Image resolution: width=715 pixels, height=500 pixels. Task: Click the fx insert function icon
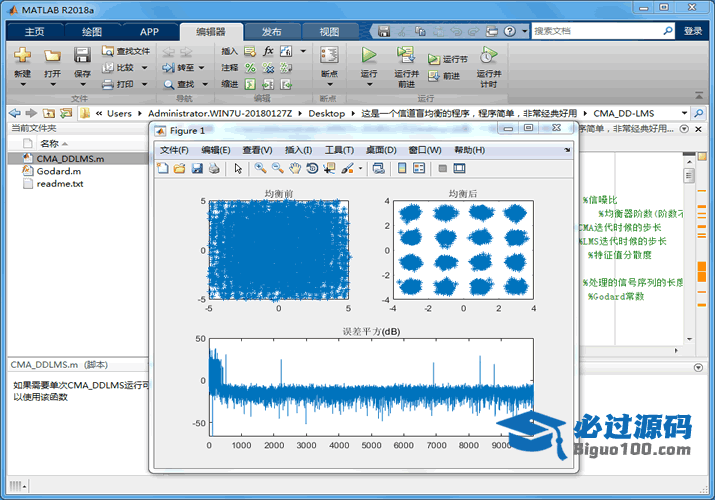pyautogui.click(x=268, y=51)
